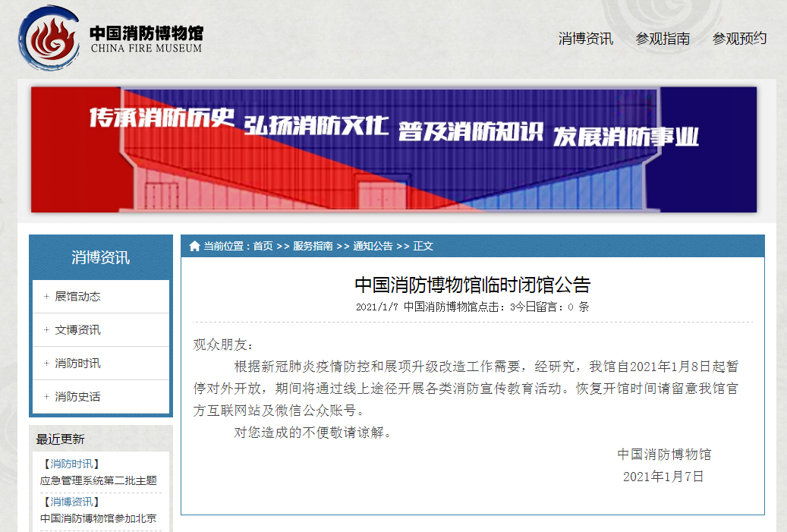Image resolution: width=787 pixels, height=532 pixels.
Task: Open the 参观指南 top navigation menu
Action: pos(663,39)
